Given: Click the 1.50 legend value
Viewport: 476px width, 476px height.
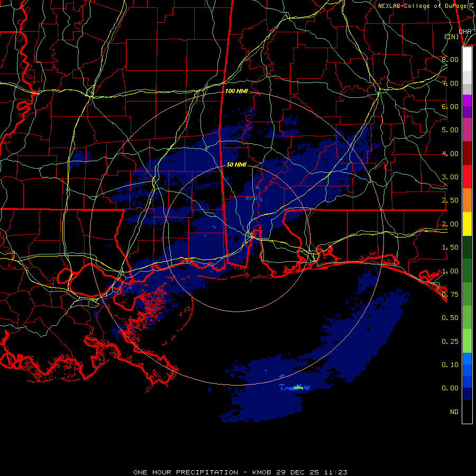Looking at the screenshot, I should [x=450, y=248].
